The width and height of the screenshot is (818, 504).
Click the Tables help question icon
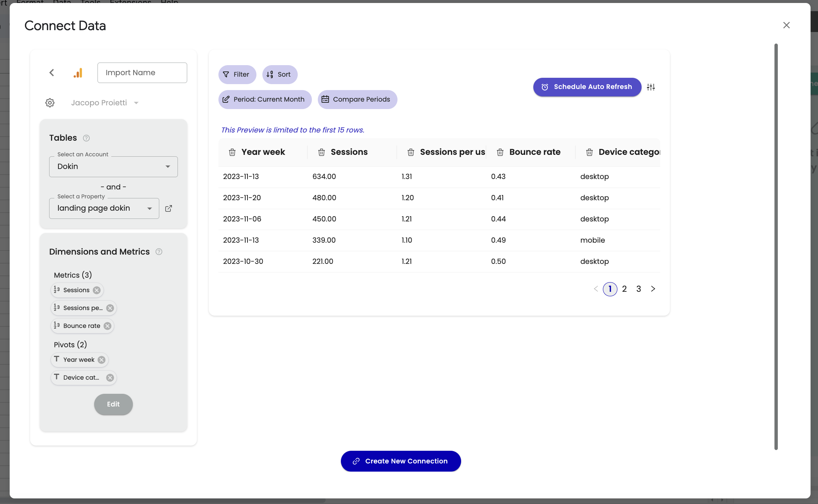pyautogui.click(x=86, y=138)
